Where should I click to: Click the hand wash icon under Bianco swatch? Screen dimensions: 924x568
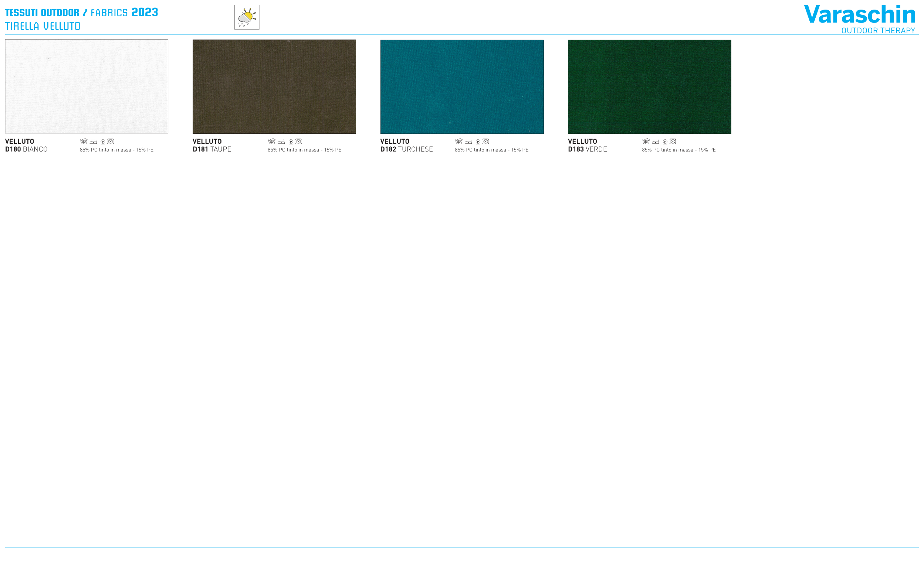coord(84,141)
